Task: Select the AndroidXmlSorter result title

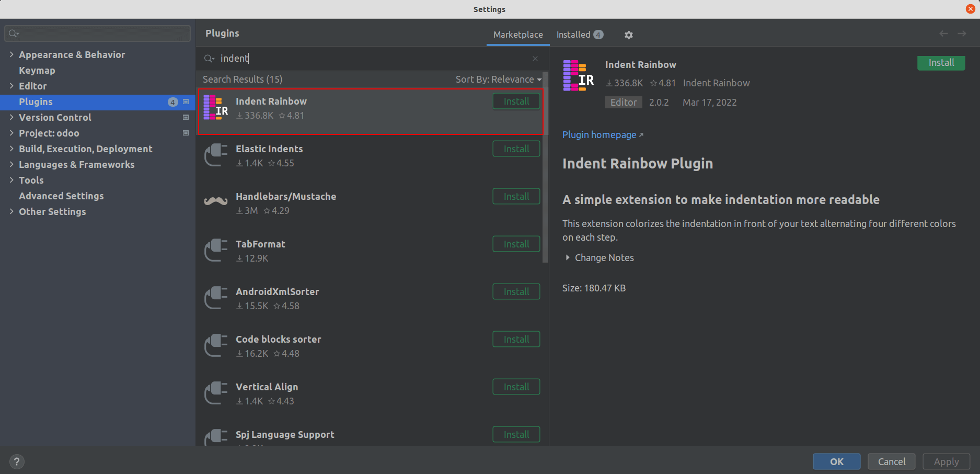Action: (277, 291)
